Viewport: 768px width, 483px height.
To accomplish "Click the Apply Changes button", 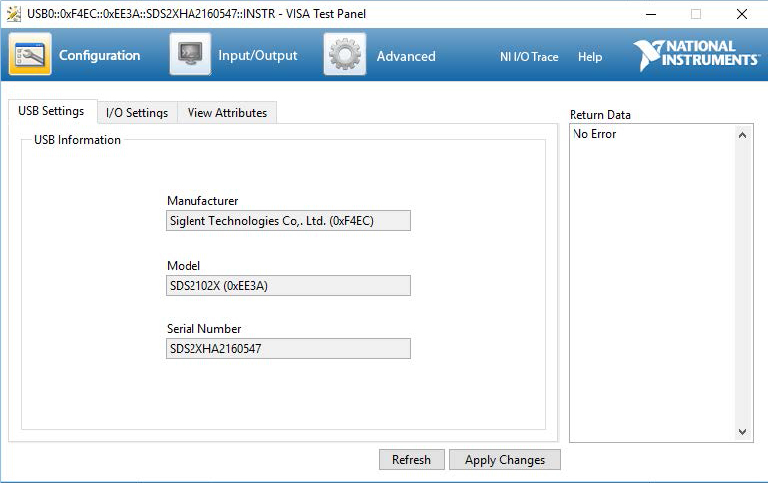I will tap(505, 460).
